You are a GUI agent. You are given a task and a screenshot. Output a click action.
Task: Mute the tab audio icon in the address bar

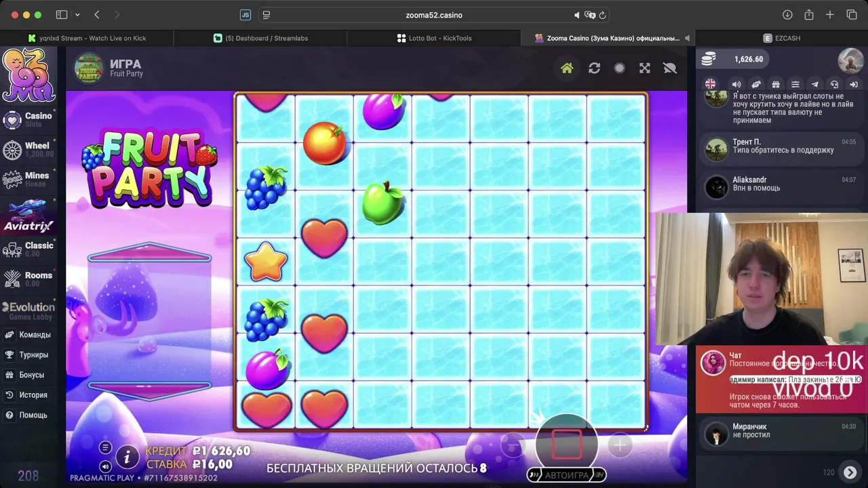[577, 15]
